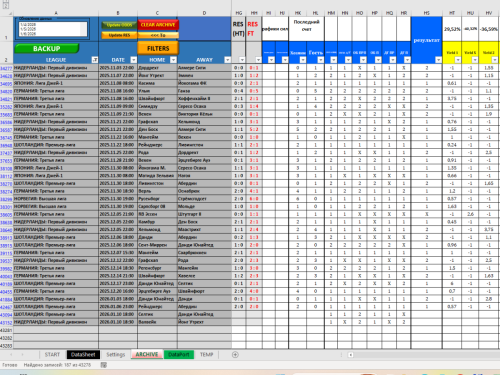This screenshot has height=375, width=500.
Task: Select the ARCHIVE sheet tab
Action: click(147, 354)
